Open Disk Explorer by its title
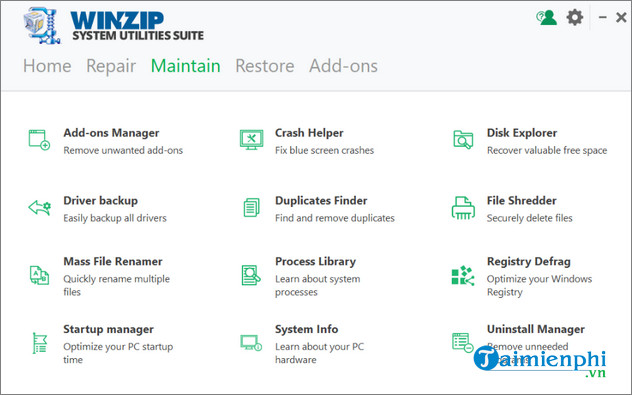This screenshot has width=632, height=395. pos(522,133)
